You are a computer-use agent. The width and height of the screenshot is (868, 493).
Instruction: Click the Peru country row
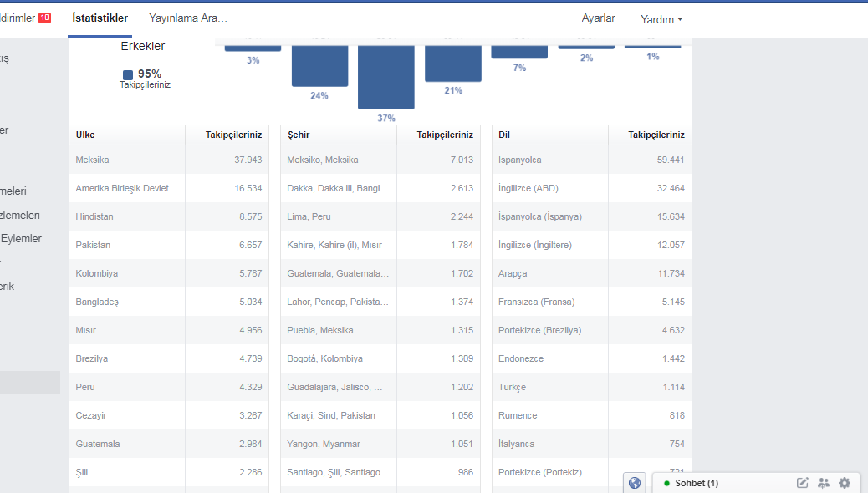click(x=169, y=387)
